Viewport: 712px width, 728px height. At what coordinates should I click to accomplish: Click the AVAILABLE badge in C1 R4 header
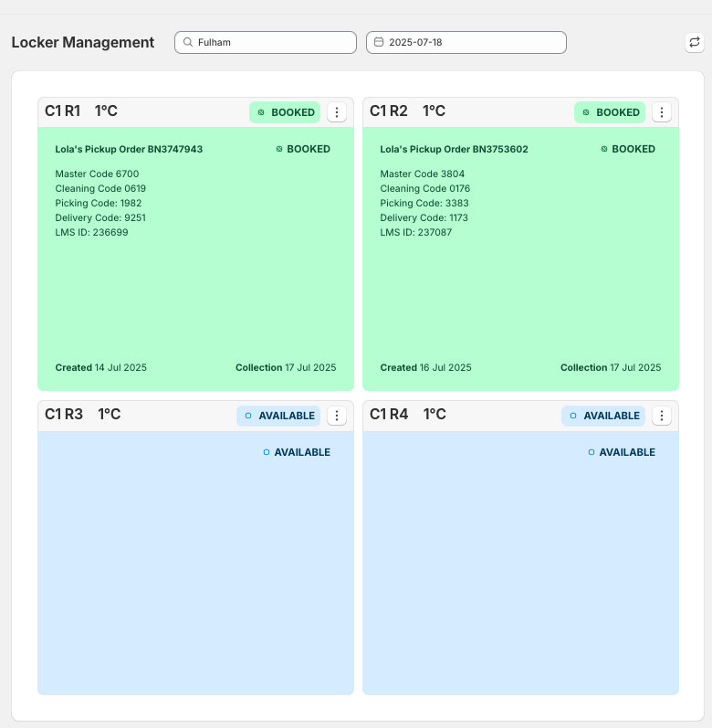[603, 416]
